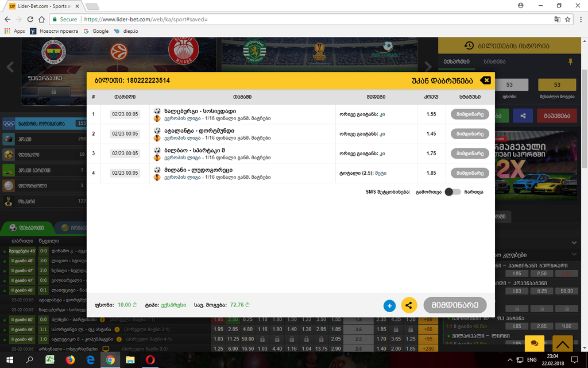
Task: Click the pin icon in ticket panel
Action: 570,62
